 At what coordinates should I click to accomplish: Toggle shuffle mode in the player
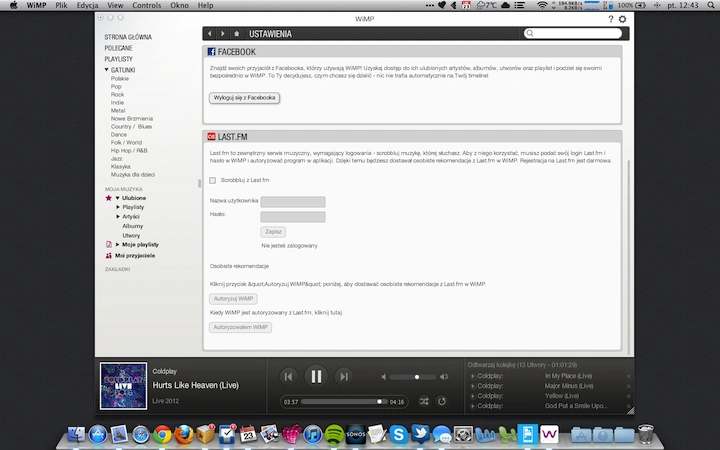[x=423, y=401]
